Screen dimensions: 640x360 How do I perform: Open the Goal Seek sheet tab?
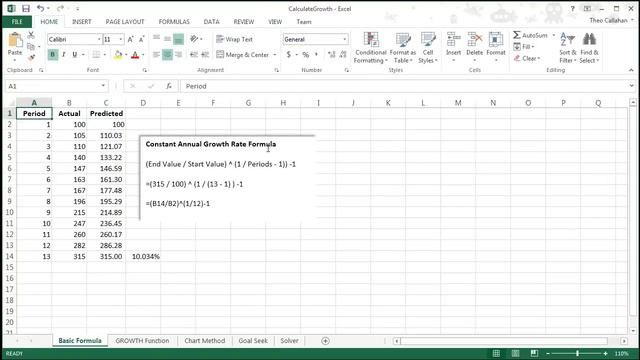pyautogui.click(x=253, y=340)
